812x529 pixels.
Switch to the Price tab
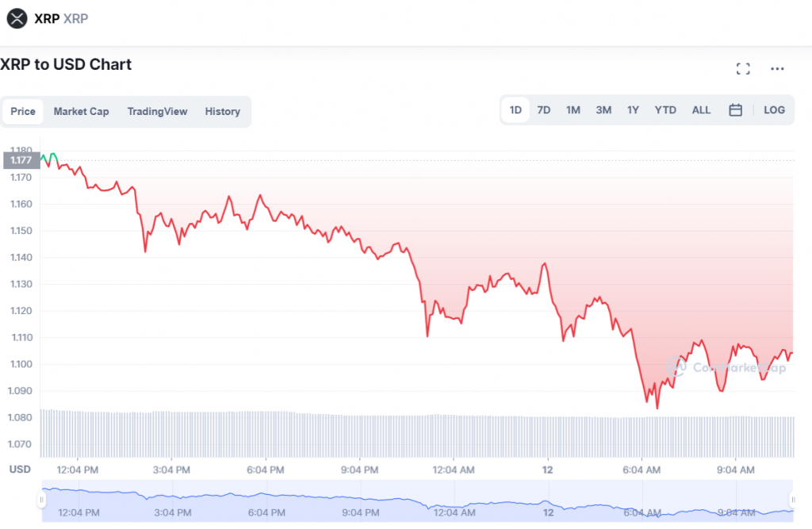click(23, 112)
